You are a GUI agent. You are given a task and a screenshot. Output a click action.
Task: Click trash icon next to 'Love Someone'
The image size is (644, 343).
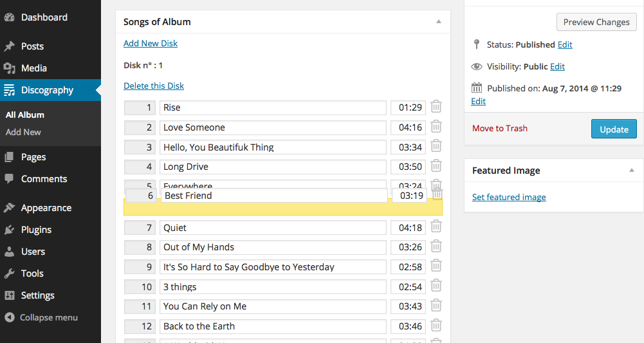tap(436, 127)
